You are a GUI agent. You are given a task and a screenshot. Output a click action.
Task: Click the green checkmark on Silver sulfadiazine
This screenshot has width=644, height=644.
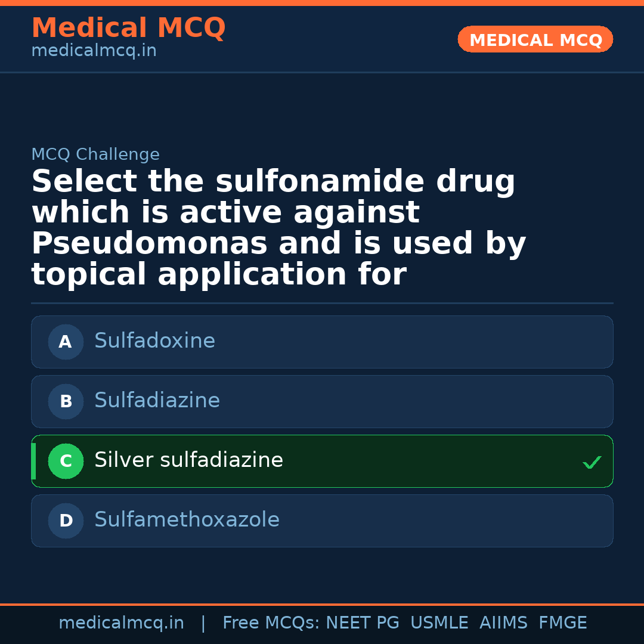(592, 462)
